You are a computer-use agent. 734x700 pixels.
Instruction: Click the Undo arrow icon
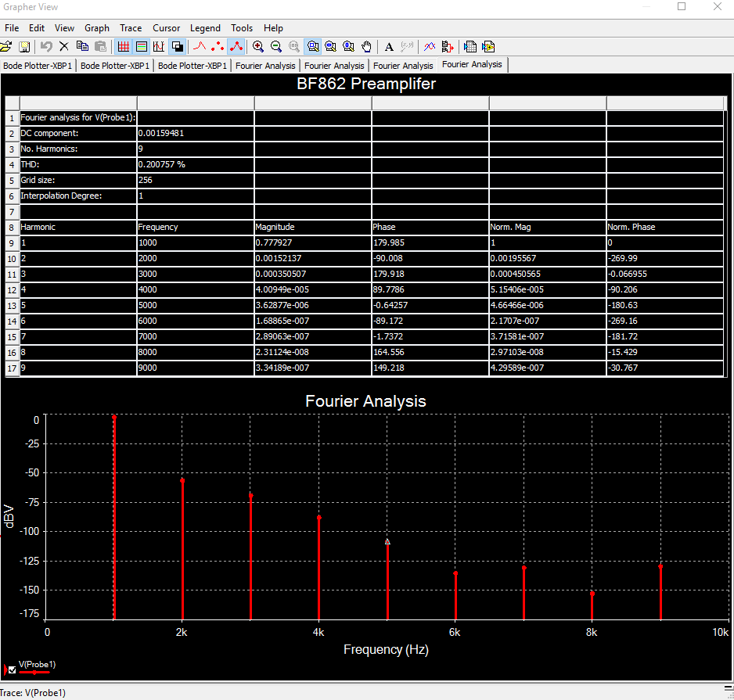(46, 46)
